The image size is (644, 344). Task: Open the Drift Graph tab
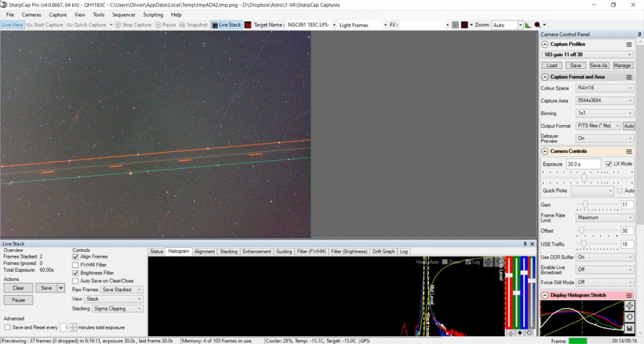(383, 251)
